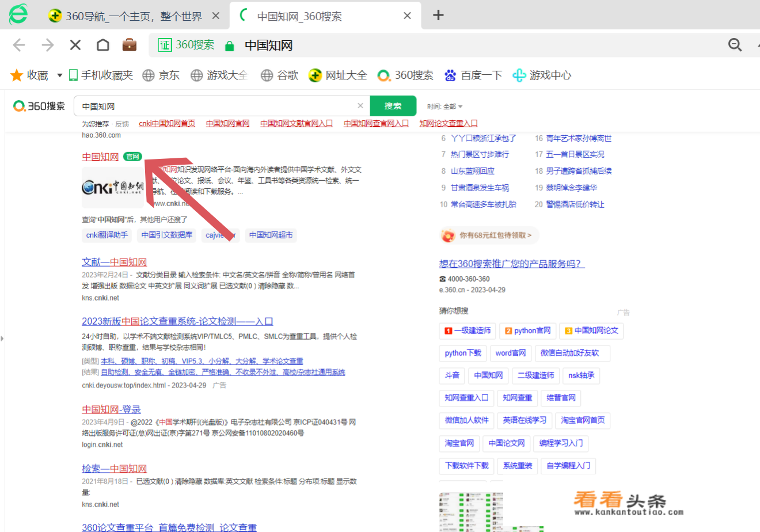Click the 360 browser logo icon
The height and width of the screenshot is (532, 760).
(x=17, y=14)
